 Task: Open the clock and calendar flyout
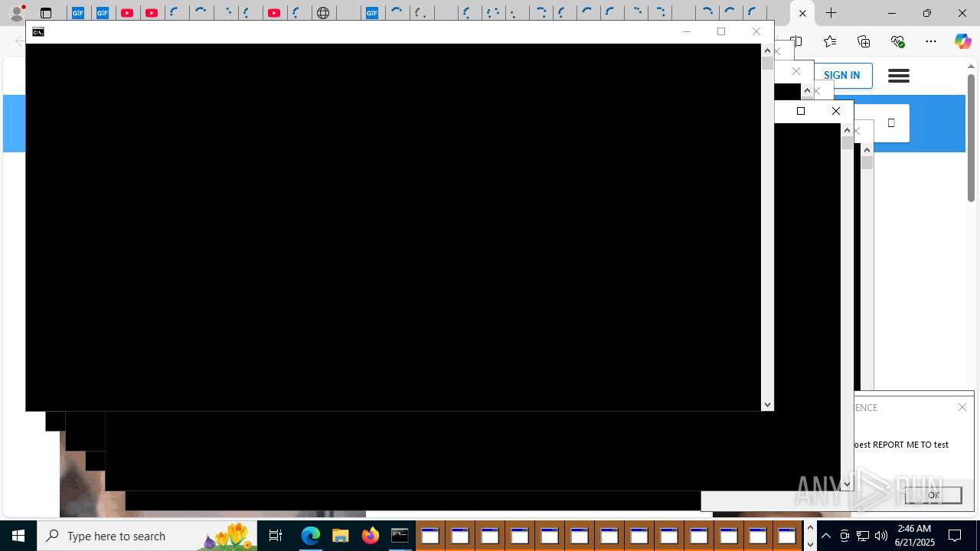[914, 536]
